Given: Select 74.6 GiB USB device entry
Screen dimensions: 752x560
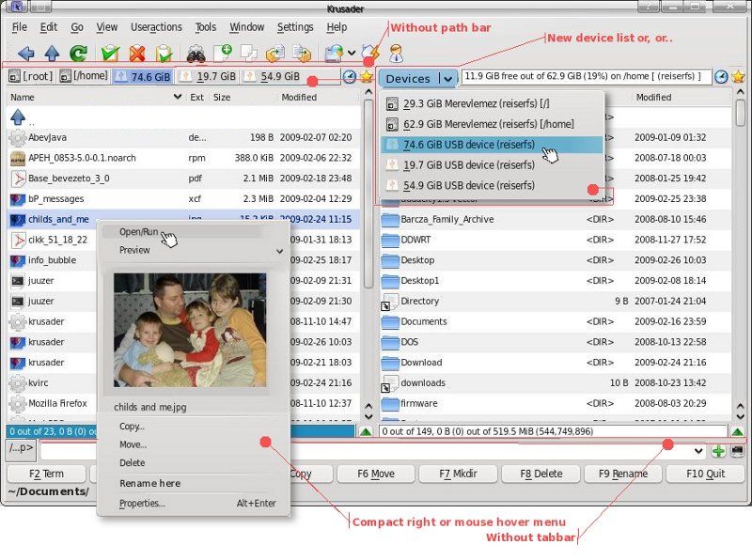Looking at the screenshot, I should pyautogui.click(x=491, y=145).
